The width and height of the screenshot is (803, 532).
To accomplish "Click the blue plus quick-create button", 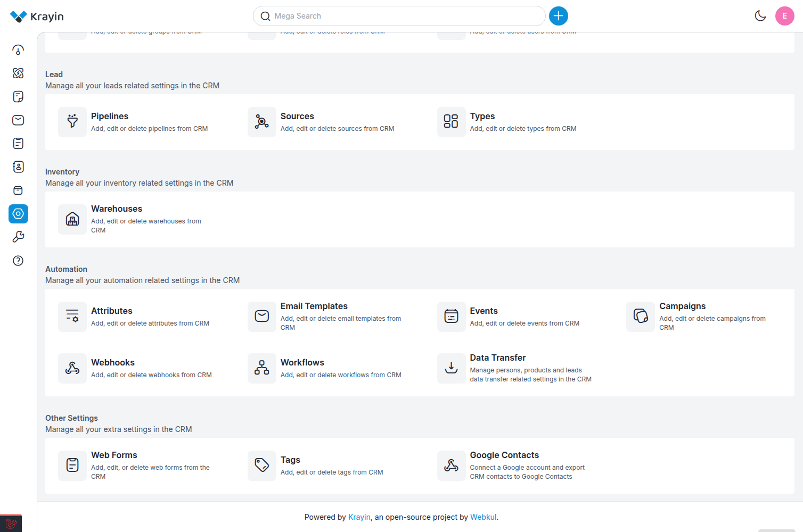I will [x=559, y=16].
